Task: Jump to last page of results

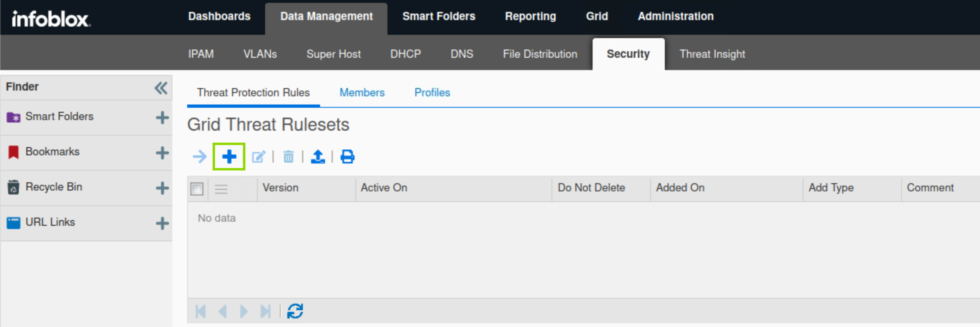Action: (266, 311)
